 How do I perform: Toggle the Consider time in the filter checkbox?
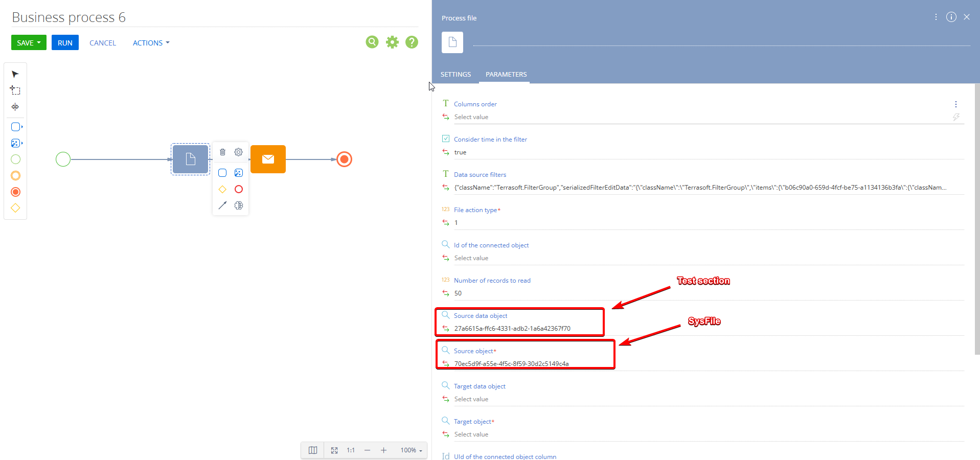click(446, 139)
